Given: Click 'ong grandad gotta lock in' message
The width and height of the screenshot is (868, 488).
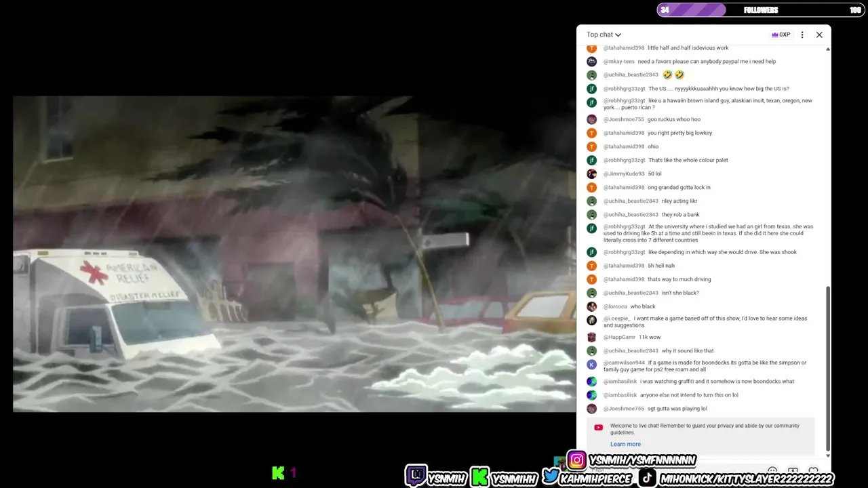Looking at the screenshot, I should (679, 187).
